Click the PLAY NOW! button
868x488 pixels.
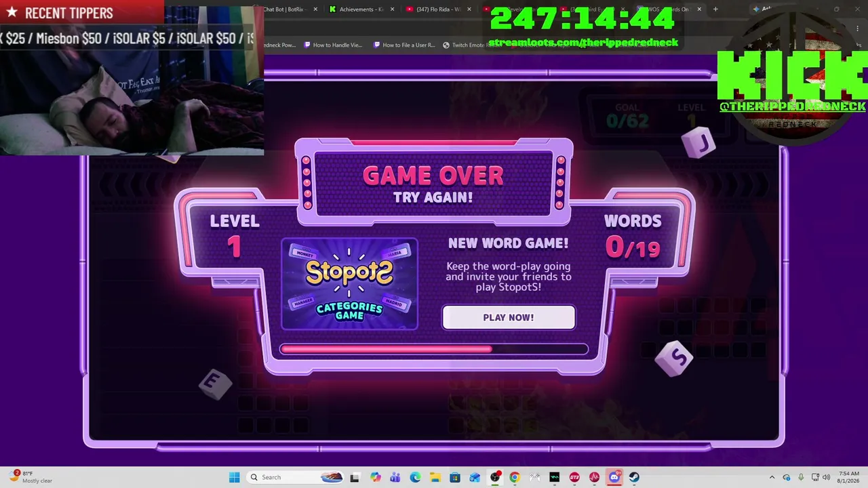[x=509, y=317]
